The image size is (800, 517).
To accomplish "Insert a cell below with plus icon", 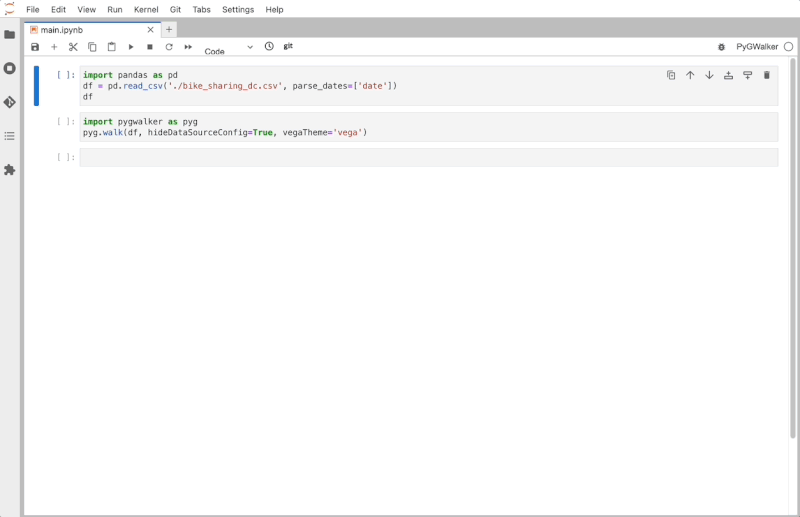I will [x=54, y=47].
